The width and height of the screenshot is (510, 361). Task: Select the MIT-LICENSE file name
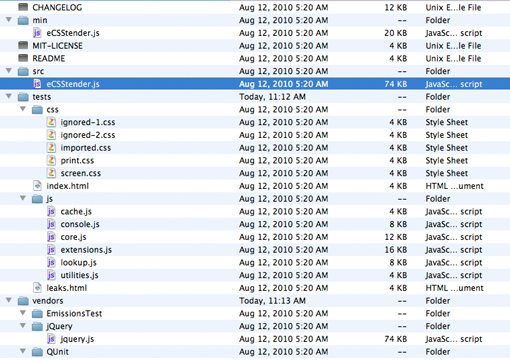pyautogui.click(x=57, y=46)
